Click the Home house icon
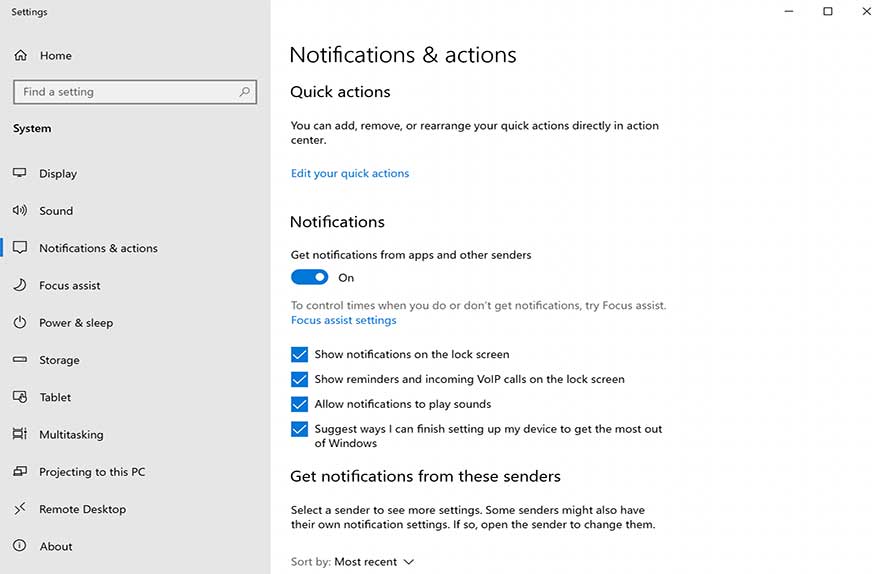This screenshot has width=883, height=574. [x=20, y=55]
